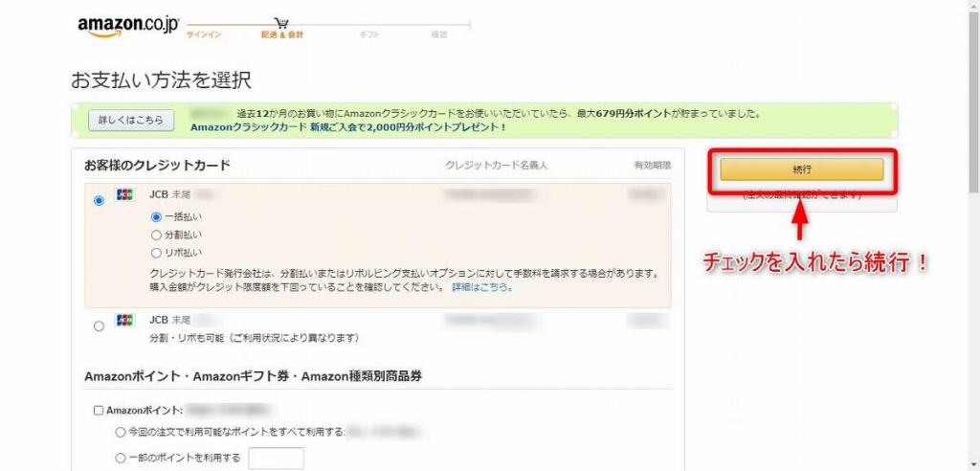Click the partial points amount input field
980x471 pixels.
pyautogui.click(x=276, y=459)
